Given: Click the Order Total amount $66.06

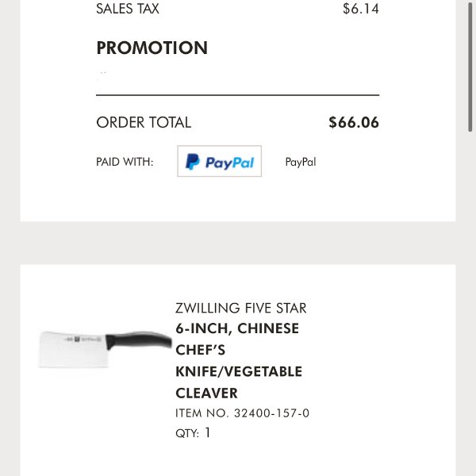Looking at the screenshot, I should 354,122.
